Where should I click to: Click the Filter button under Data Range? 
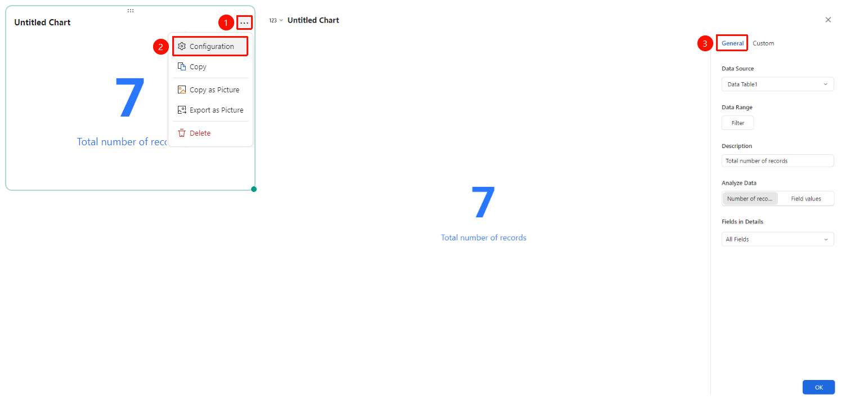pos(737,123)
